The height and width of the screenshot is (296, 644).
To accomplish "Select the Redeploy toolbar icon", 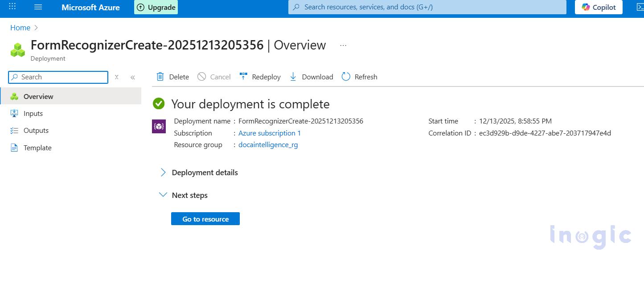I will pyautogui.click(x=243, y=76).
